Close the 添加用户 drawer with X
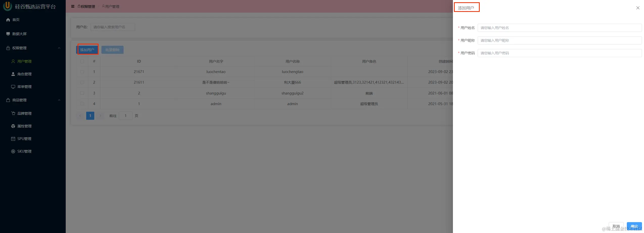This screenshot has height=233, width=644. coord(638,8)
